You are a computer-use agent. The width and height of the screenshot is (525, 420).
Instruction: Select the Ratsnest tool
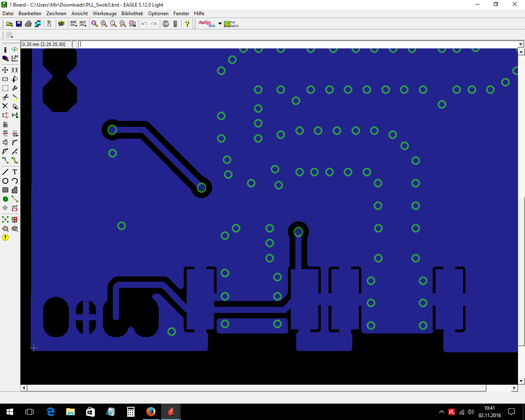point(5,219)
